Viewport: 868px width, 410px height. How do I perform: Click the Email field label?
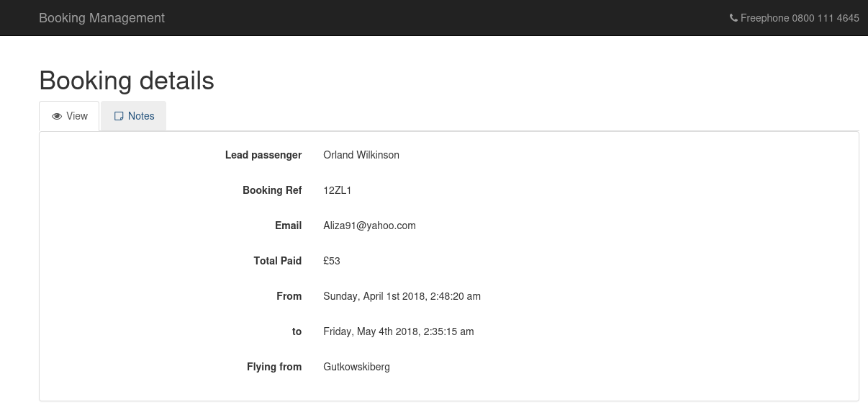[x=288, y=226]
